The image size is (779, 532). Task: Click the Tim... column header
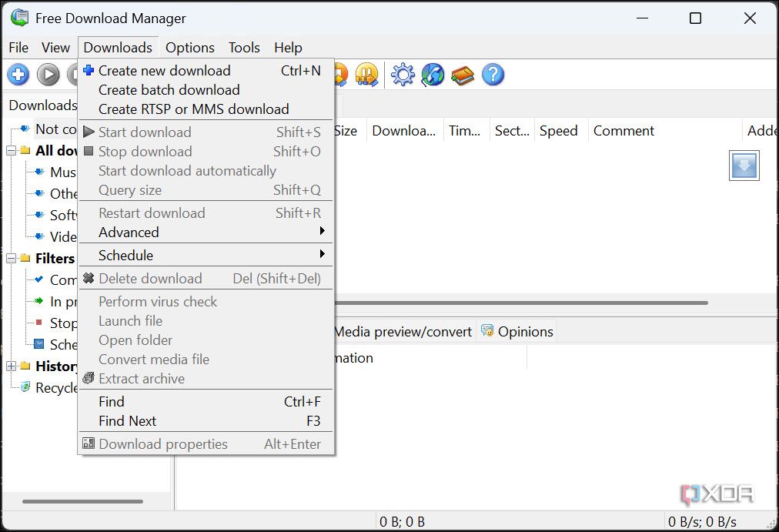(x=466, y=131)
